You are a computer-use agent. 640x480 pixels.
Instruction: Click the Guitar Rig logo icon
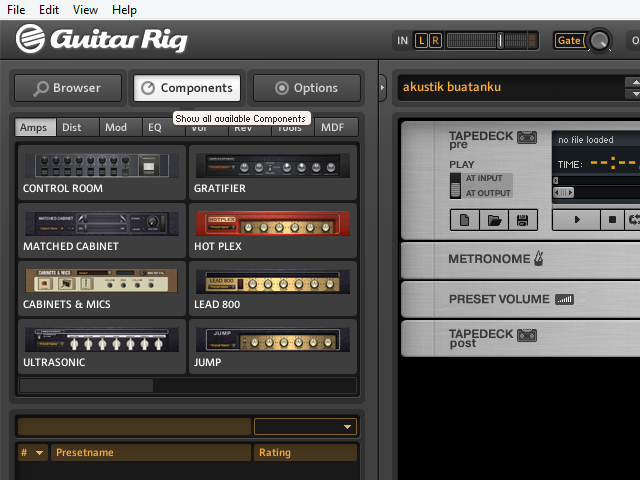[x=30, y=38]
